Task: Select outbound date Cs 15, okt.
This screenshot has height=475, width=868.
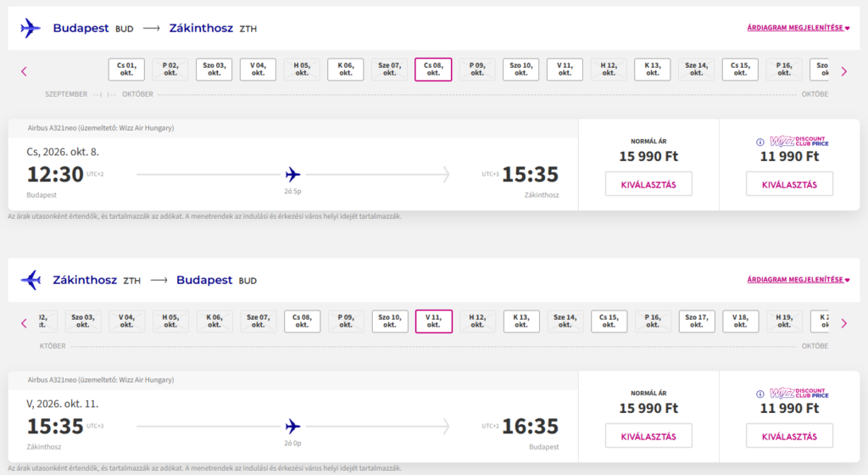Action: pos(740,70)
